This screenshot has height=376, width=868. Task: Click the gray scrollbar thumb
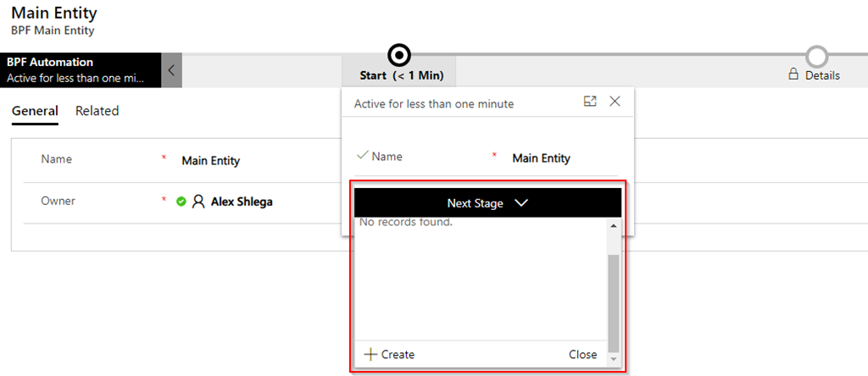tap(613, 303)
